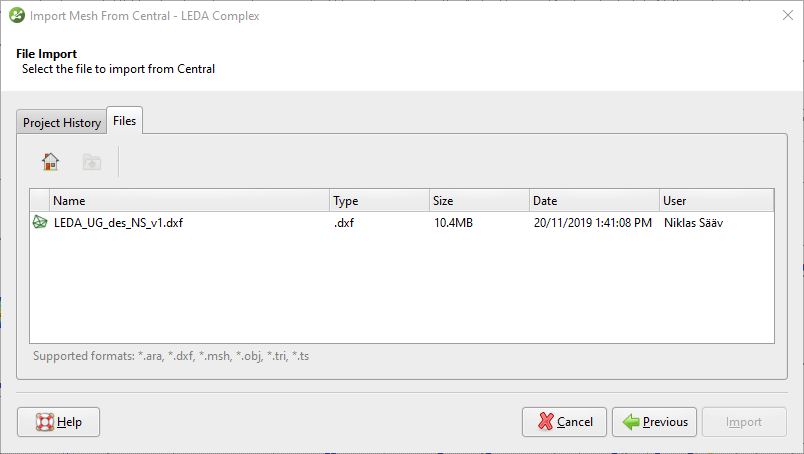Click the Import button

click(x=744, y=422)
